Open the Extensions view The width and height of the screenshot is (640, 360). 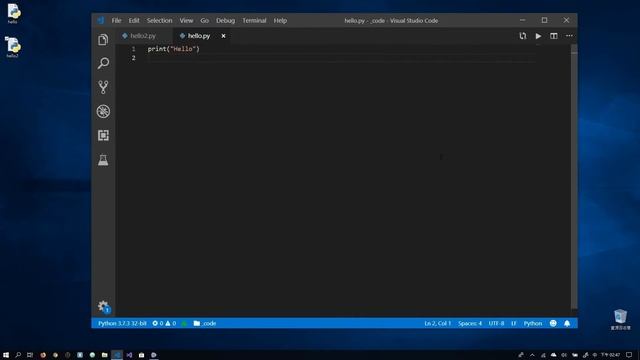pyautogui.click(x=103, y=135)
